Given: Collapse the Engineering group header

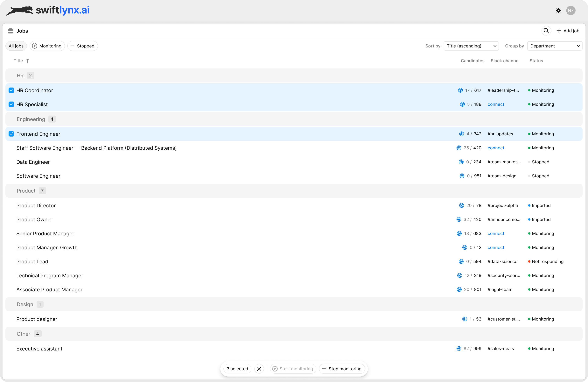Looking at the screenshot, I should point(31,119).
